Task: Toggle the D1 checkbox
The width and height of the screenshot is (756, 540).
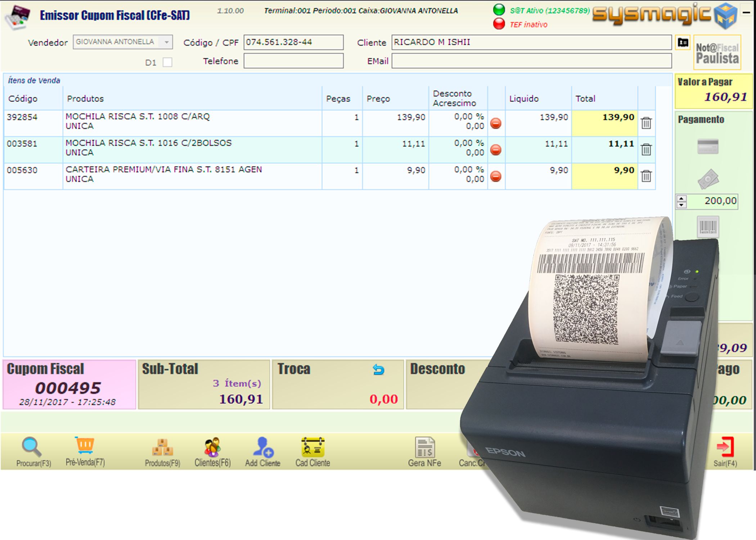Action: 167,62
